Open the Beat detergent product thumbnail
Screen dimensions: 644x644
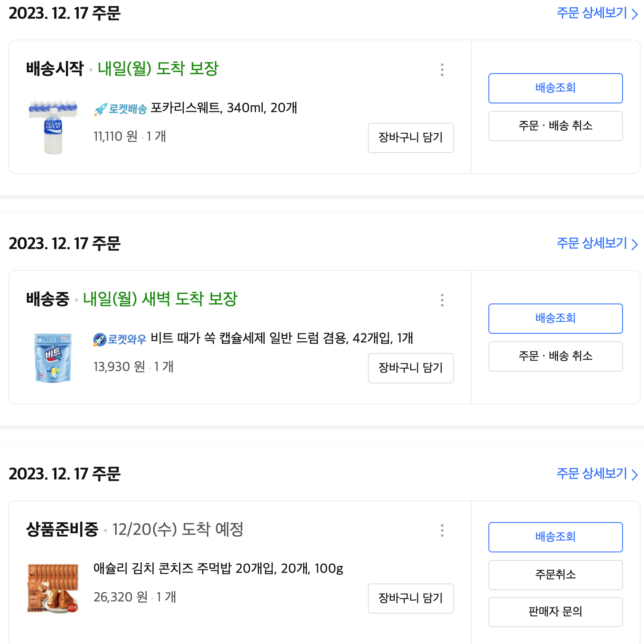point(53,357)
